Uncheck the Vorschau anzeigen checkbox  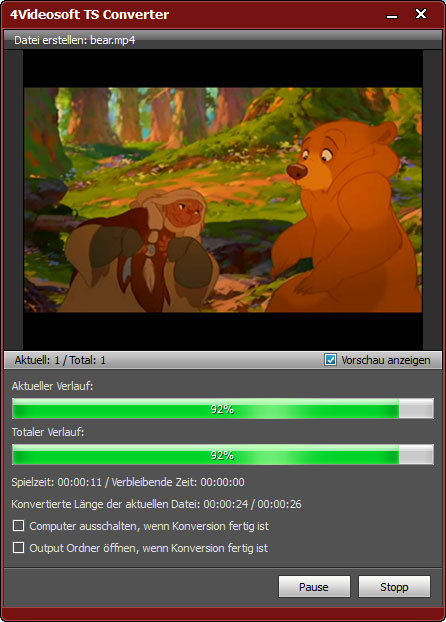point(330,360)
